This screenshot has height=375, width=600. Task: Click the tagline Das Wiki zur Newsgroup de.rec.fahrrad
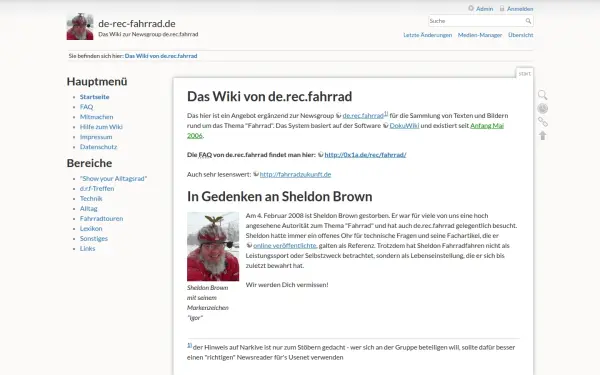(x=148, y=34)
